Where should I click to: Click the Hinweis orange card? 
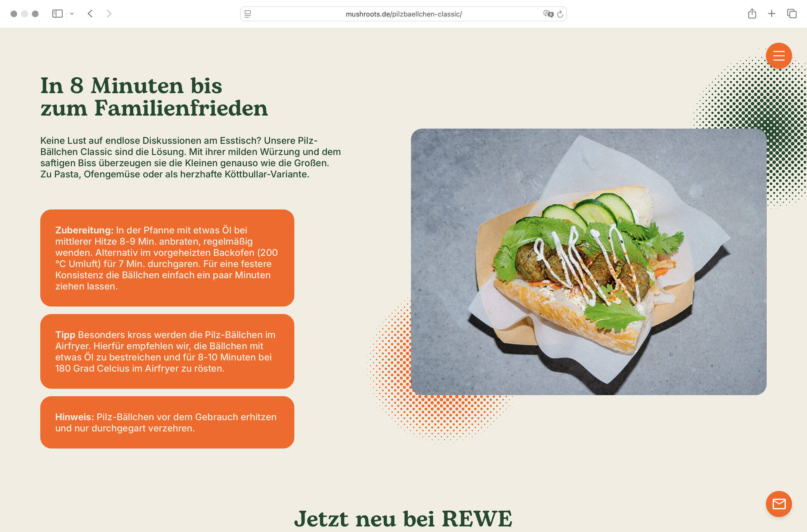click(167, 422)
